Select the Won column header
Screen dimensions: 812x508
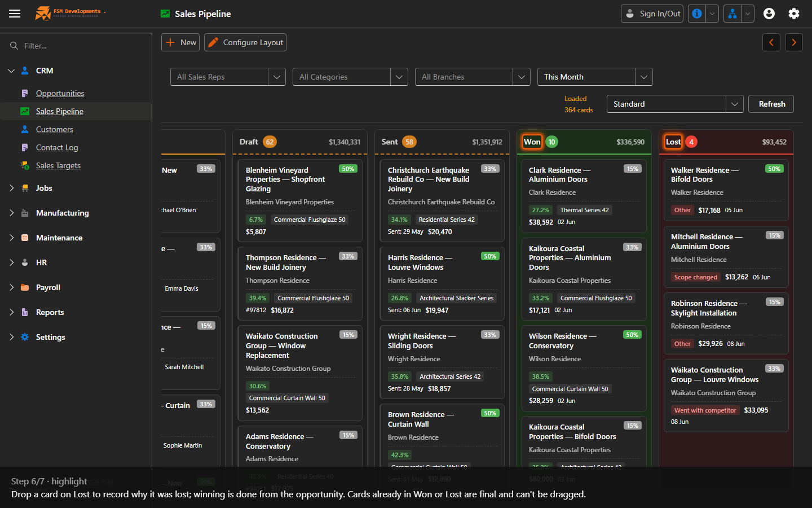(x=532, y=142)
